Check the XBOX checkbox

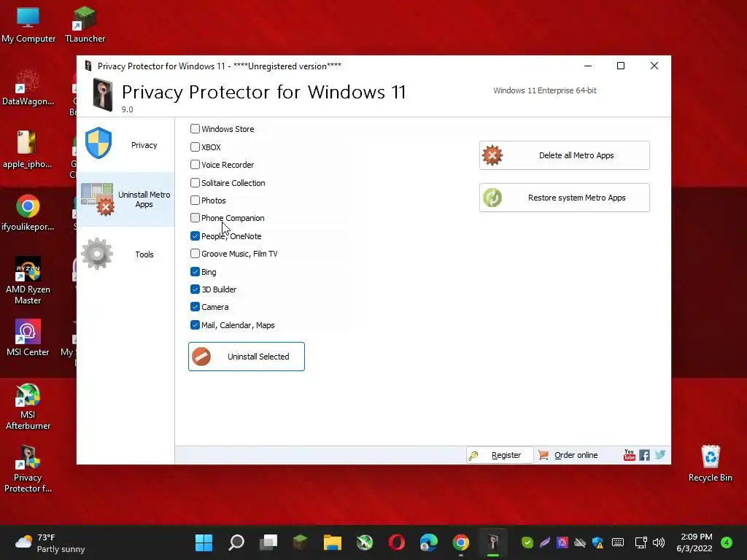pyautogui.click(x=195, y=147)
